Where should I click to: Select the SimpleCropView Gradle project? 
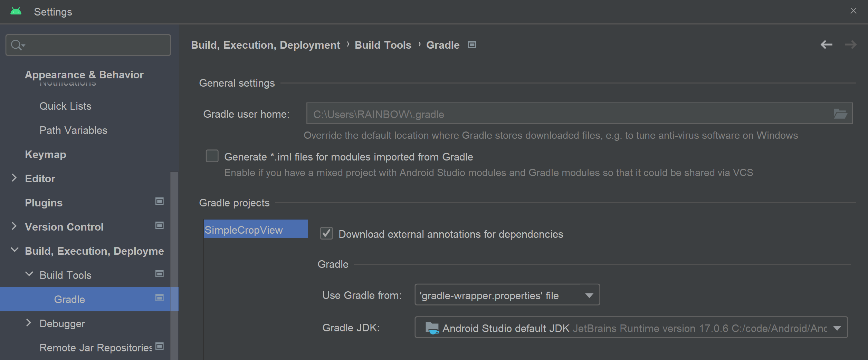(256, 229)
